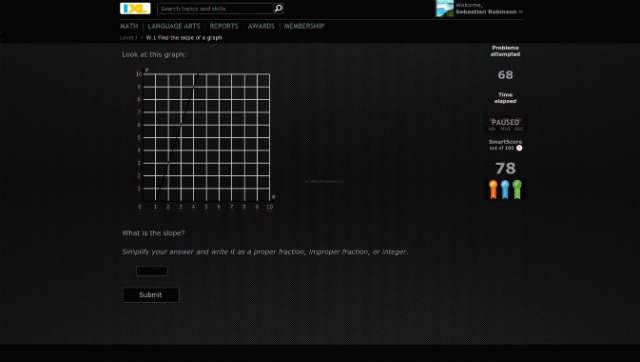Viewport: 640px width, 362px height.
Task: Open the MEMBERSHIP tab
Action: [304, 26]
